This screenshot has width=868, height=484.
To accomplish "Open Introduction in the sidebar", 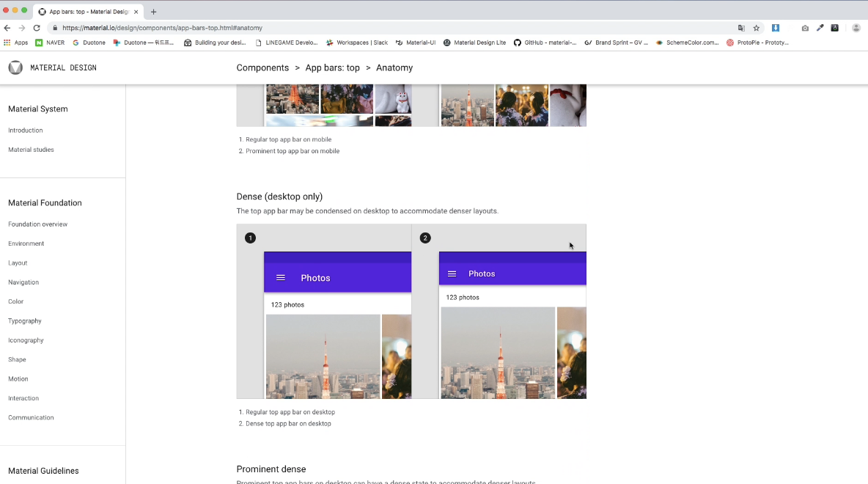I will click(x=26, y=130).
